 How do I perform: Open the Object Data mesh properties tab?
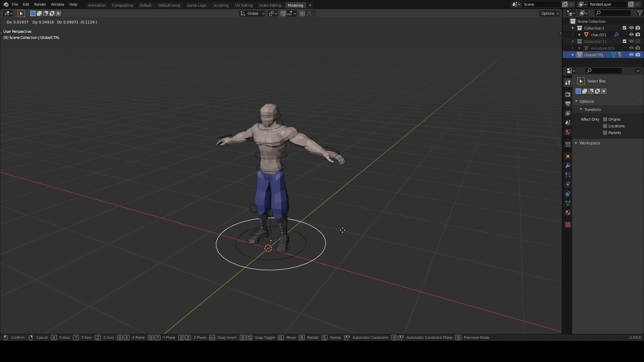(x=568, y=203)
